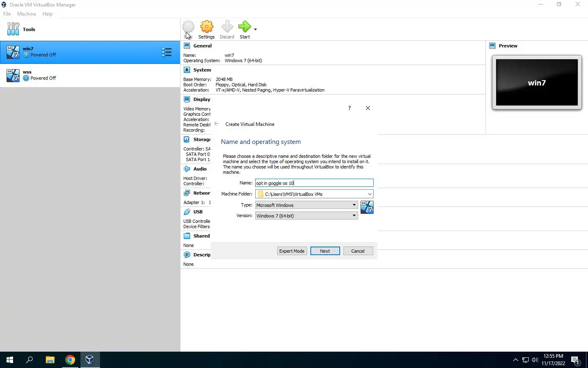This screenshot has width=588, height=368.
Task: Click 'Windows 7 (64-bit)' operating system value
Action: 243,61
